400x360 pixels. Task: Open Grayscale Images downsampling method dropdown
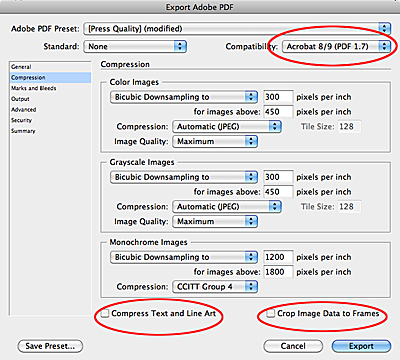(x=184, y=177)
